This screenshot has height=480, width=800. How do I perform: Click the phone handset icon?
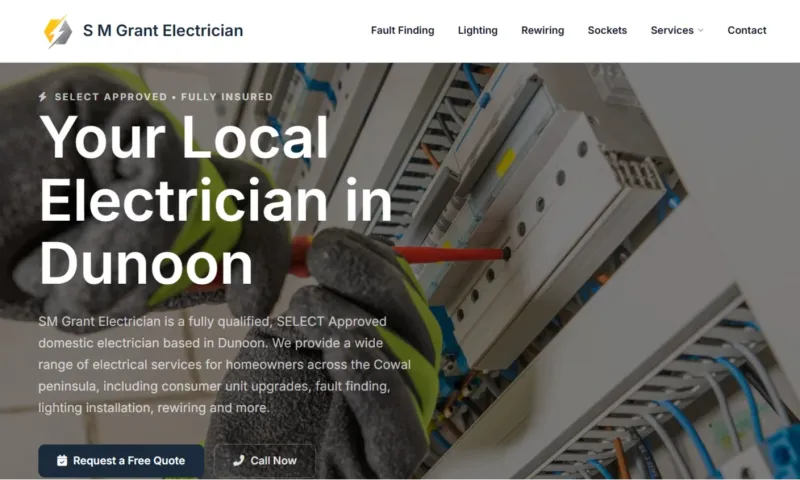point(238,461)
